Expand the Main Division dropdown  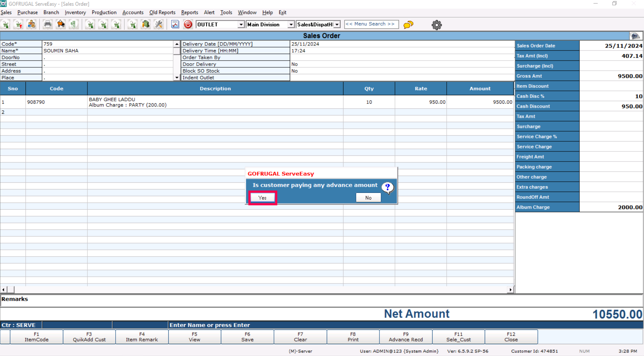pos(291,25)
